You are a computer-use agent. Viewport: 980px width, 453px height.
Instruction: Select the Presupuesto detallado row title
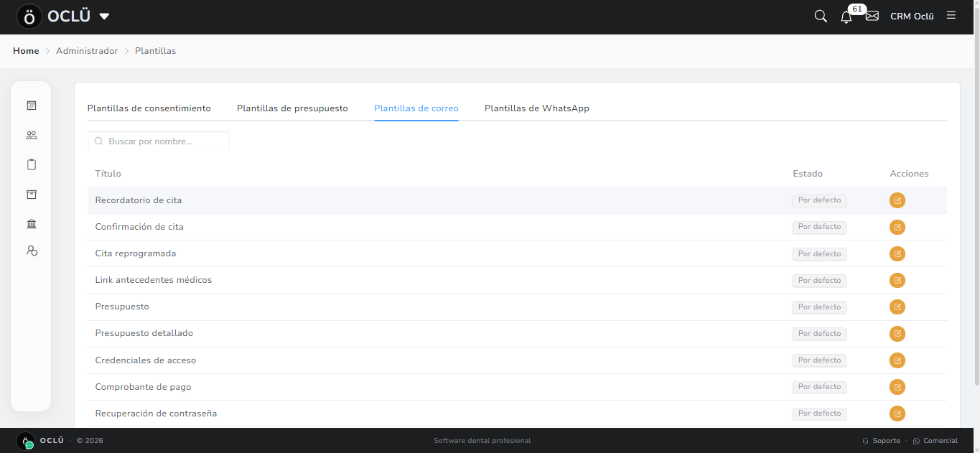144,333
